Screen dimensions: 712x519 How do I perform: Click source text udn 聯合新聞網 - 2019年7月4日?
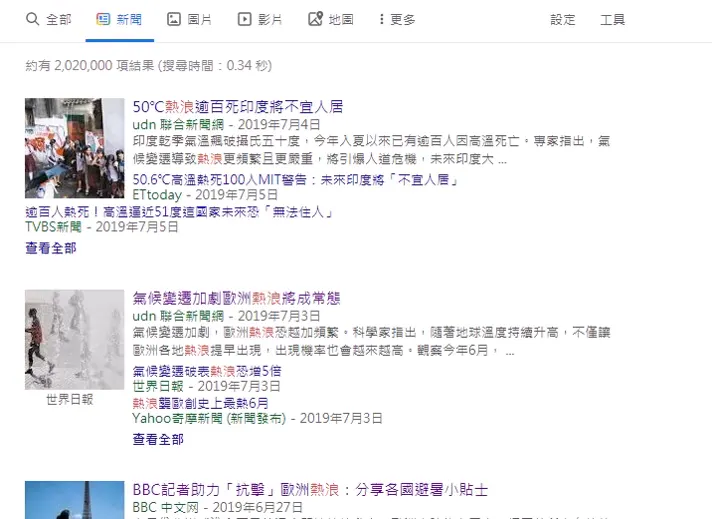coord(227,124)
